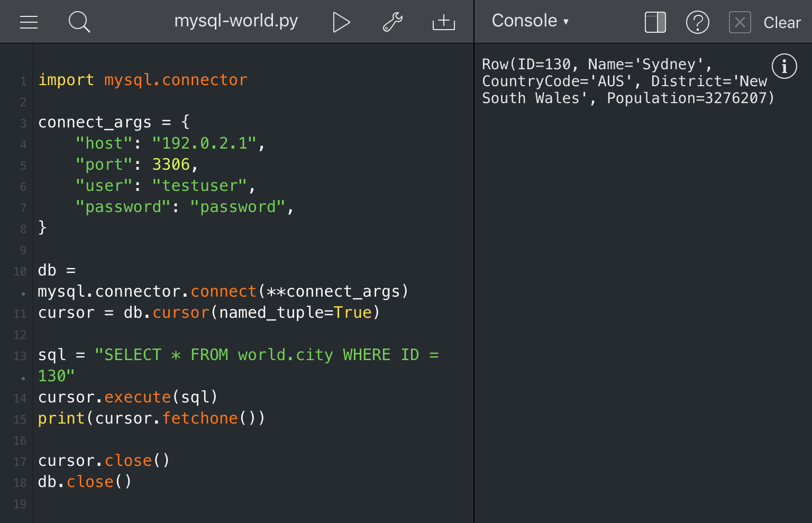Close the console panel
The width and height of the screenshot is (812, 523).
[x=740, y=22]
